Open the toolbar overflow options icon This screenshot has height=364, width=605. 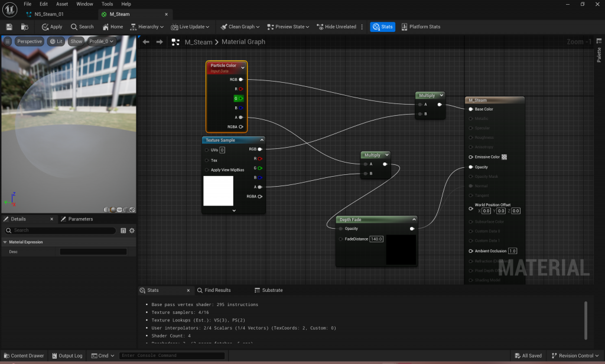[x=362, y=27]
